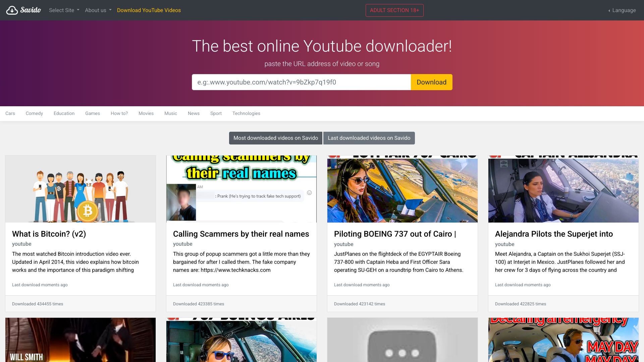Switch to Last downloaded videos tab
This screenshot has width=644, height=362.
(x=369, y=138)
